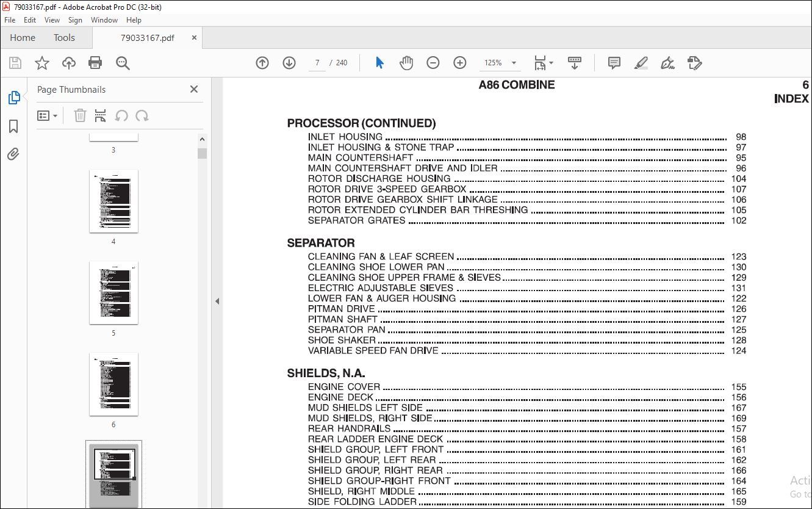812x509 pixels.
Task: Switch to the Home tab
Action: 23,38
